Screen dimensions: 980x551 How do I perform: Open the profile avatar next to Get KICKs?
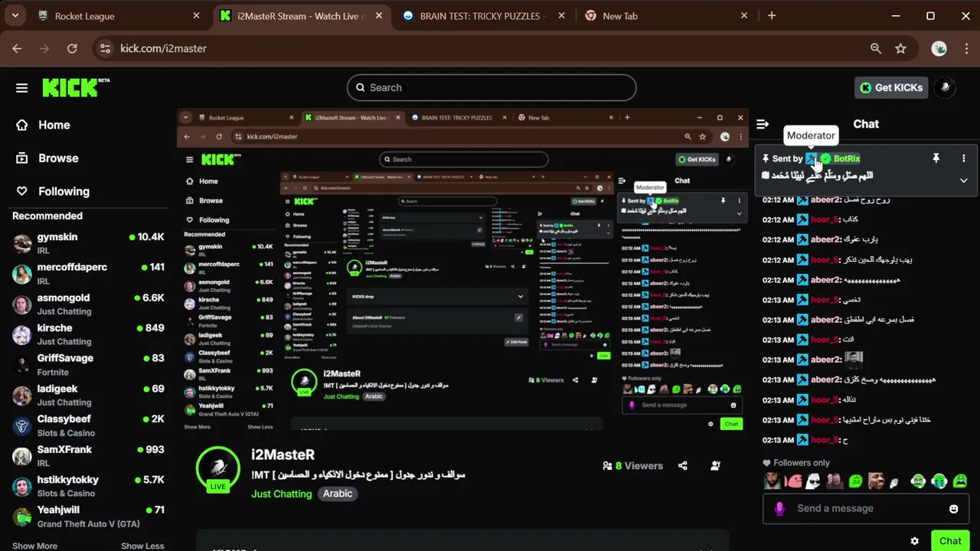click(x=946, y=87)
